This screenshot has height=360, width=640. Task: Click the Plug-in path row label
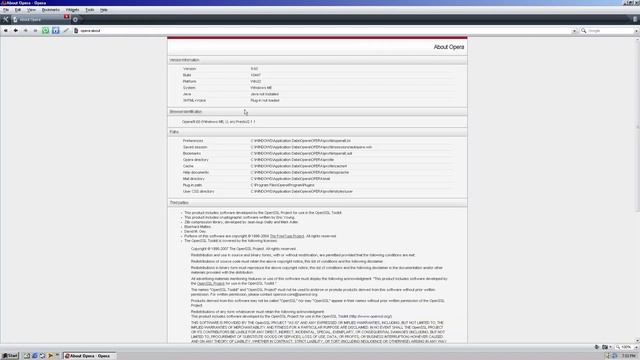pos(192,185)
